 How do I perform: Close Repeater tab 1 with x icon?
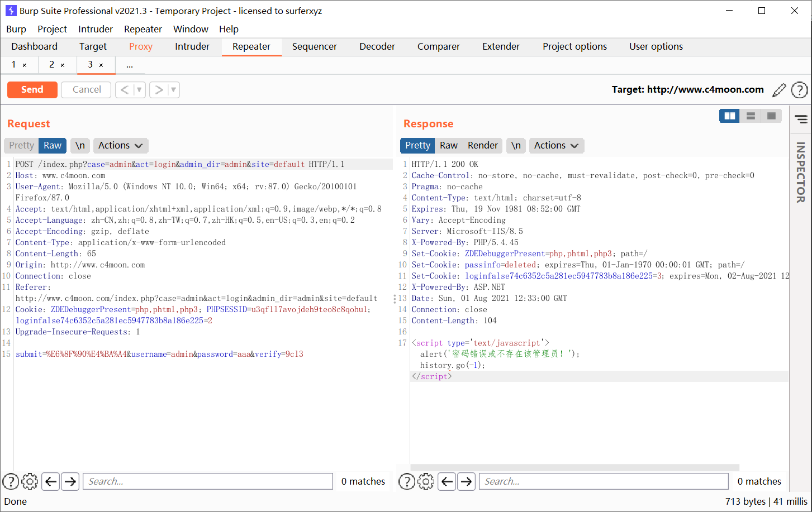(x=25, y=65)
